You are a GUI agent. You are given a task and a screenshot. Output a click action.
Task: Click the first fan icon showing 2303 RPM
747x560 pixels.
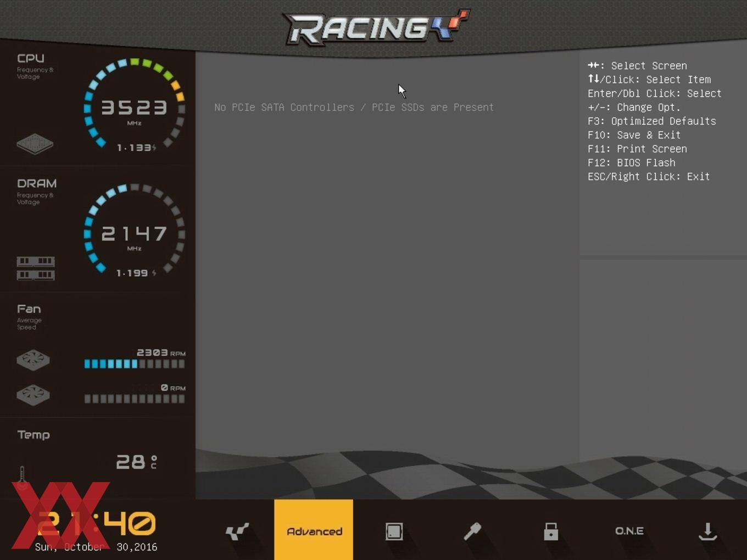point(33,360)
